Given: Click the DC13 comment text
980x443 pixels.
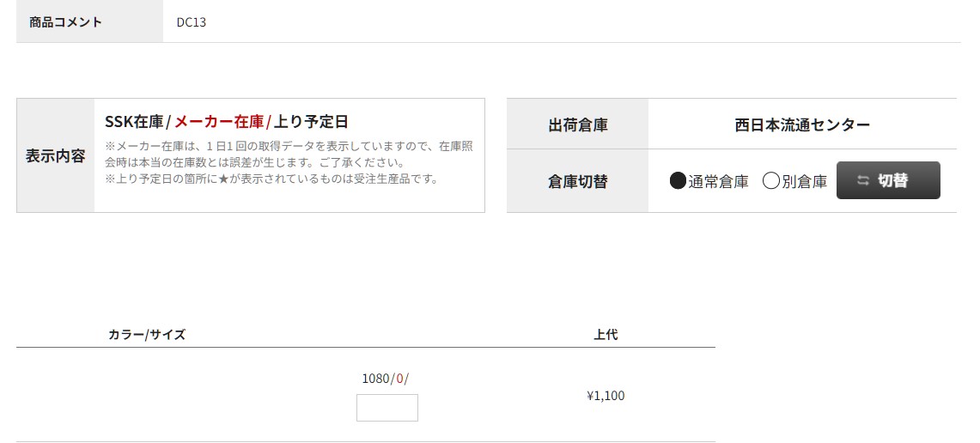Looking at the screenshot, I should (x=192, y=22).
